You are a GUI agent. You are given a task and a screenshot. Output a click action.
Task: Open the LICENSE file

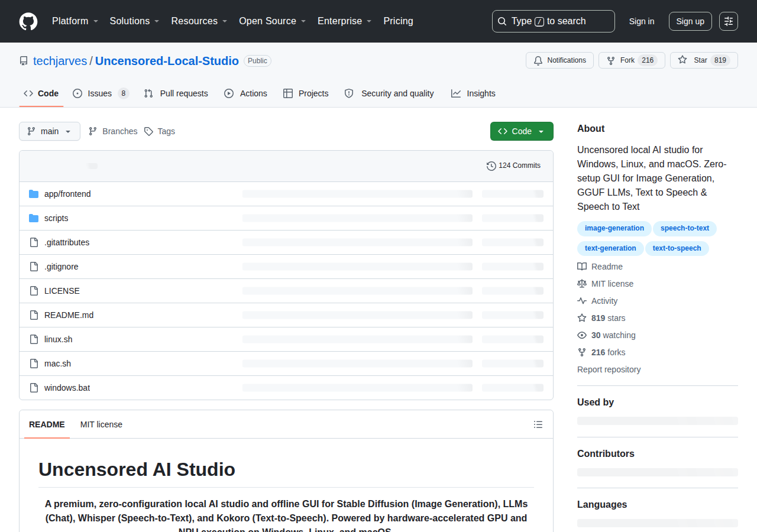62,291
